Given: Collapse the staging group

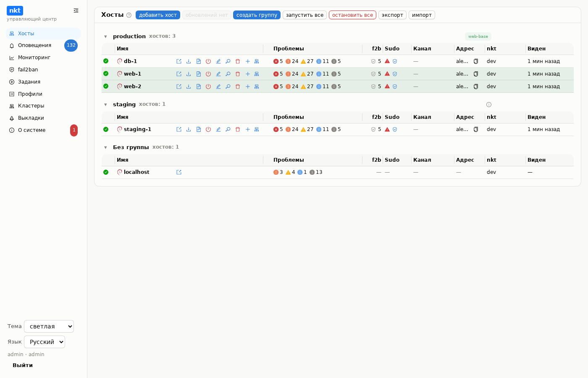Looking at the screenshot, I should tap(105, 105).
